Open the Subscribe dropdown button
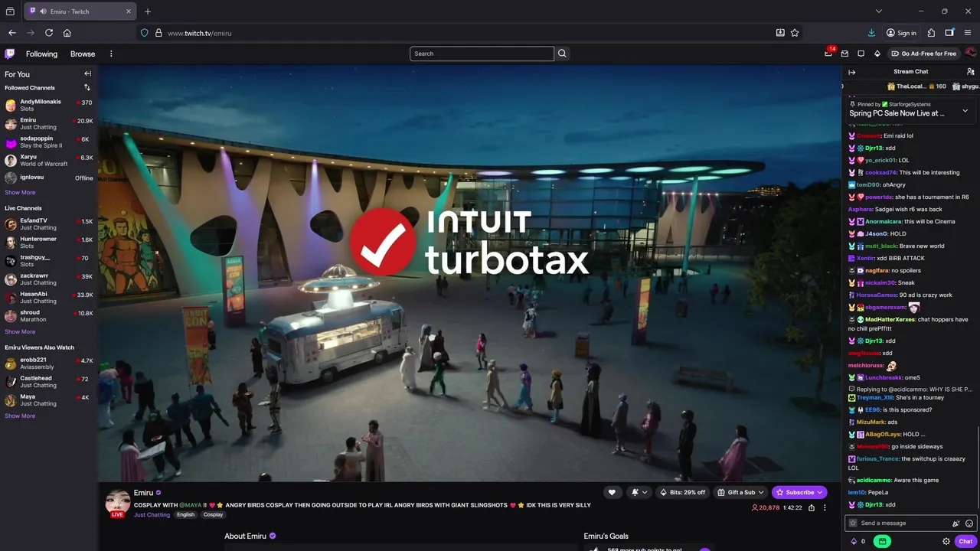 pos(799,492)
